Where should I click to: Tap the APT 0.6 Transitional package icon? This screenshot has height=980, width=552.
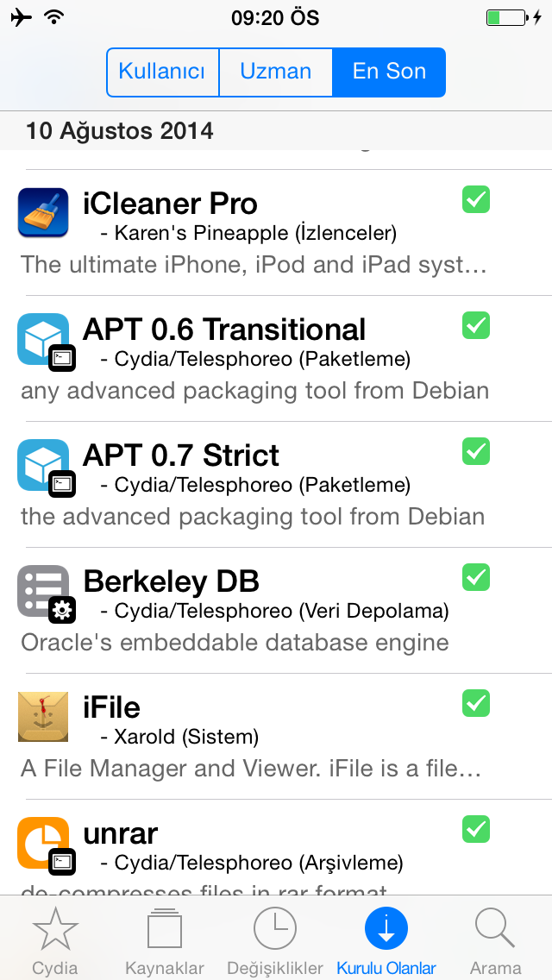coord(43,339)
